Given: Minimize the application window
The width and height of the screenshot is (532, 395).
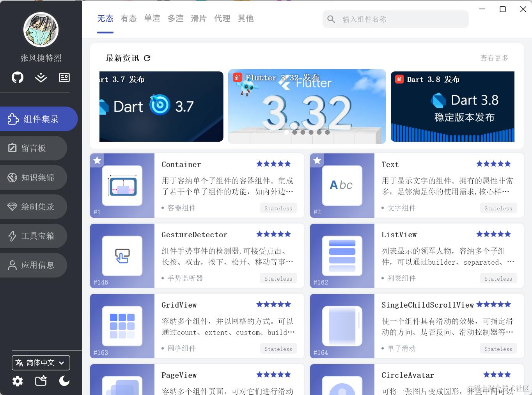Looking at the screenshot, I should [482, 9].
